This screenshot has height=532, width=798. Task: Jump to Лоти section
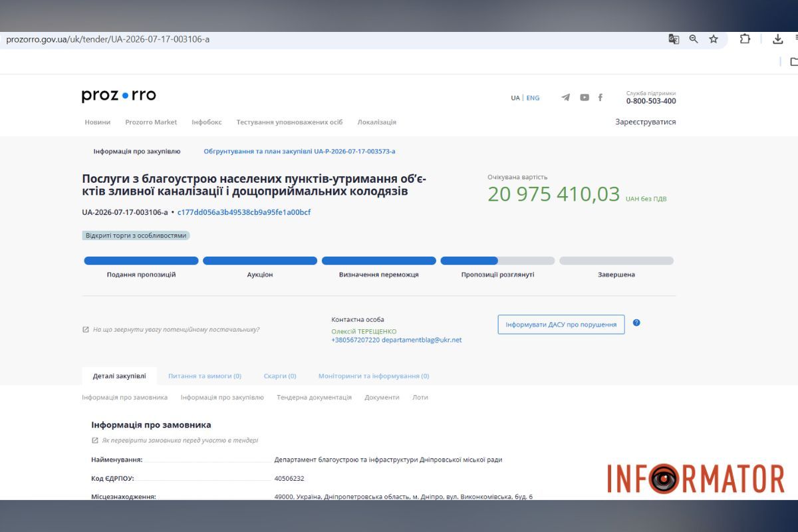coord(420,397)
